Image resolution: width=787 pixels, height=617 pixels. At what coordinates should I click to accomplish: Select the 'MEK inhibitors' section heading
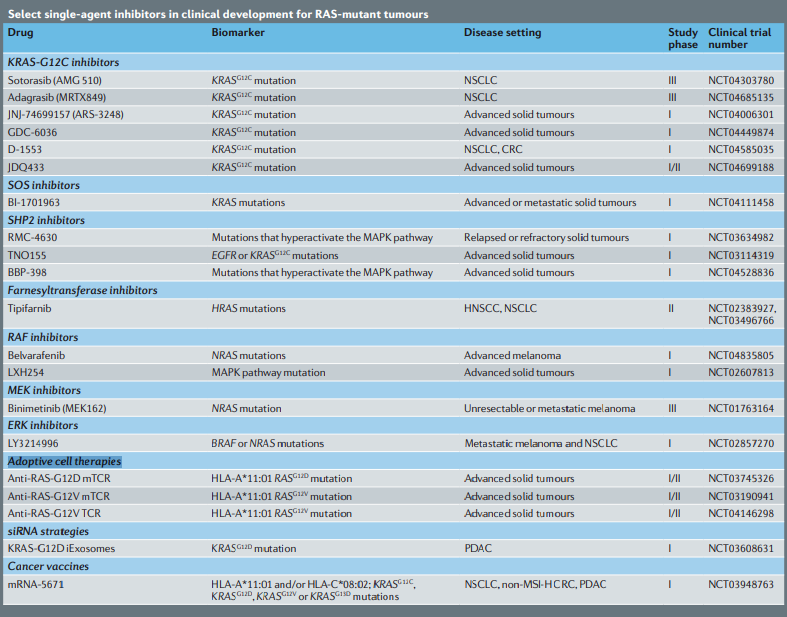point(44,390)
